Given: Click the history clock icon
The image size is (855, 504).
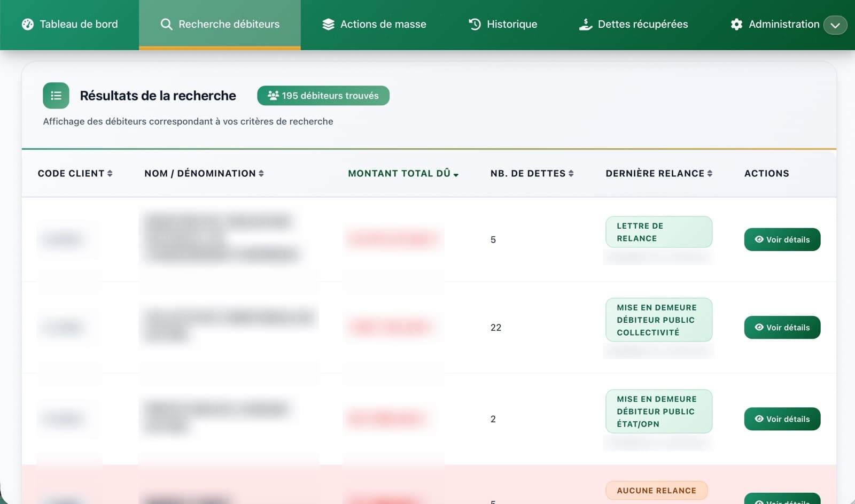Looking at the screenshot, I should pos(475,25).
